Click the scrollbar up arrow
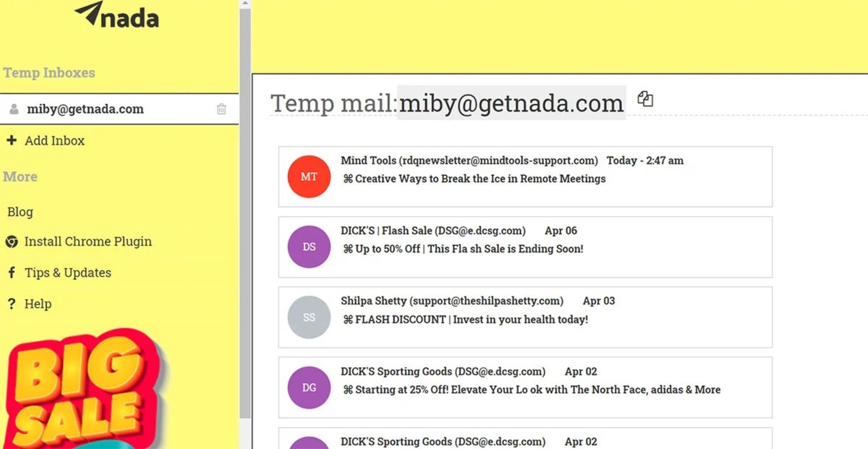Screen dimensions: 868x449 point(245,4)
